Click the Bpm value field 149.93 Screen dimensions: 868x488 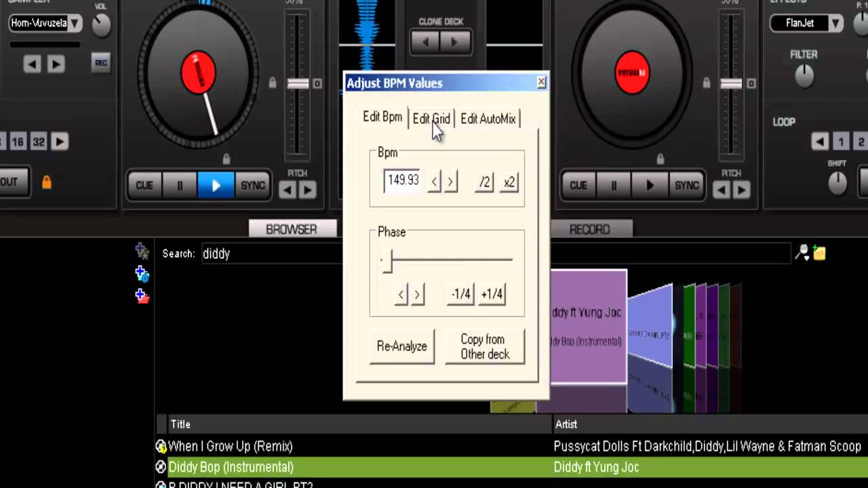click(403, 181)
